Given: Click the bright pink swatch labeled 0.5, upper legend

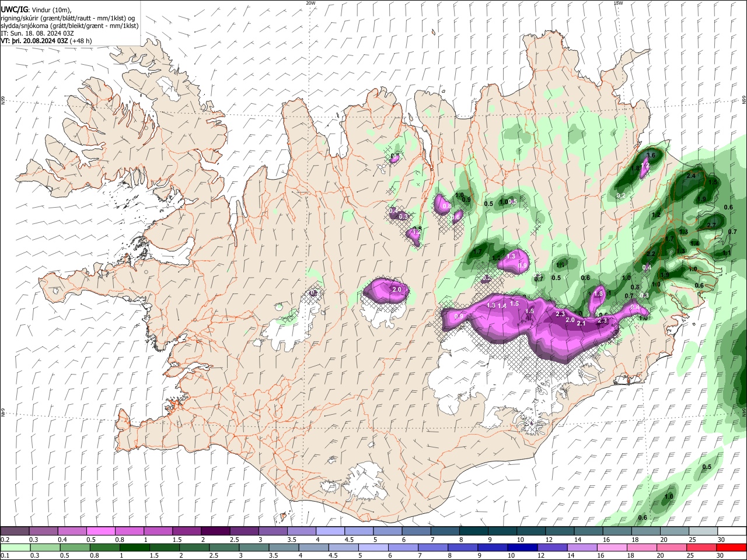Looking at the screenshot, I should [100, 531].
